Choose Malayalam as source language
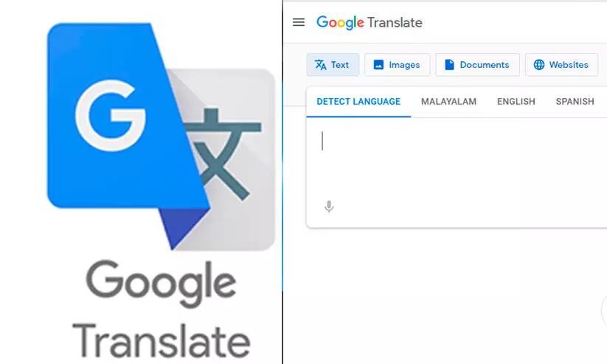 448,102
